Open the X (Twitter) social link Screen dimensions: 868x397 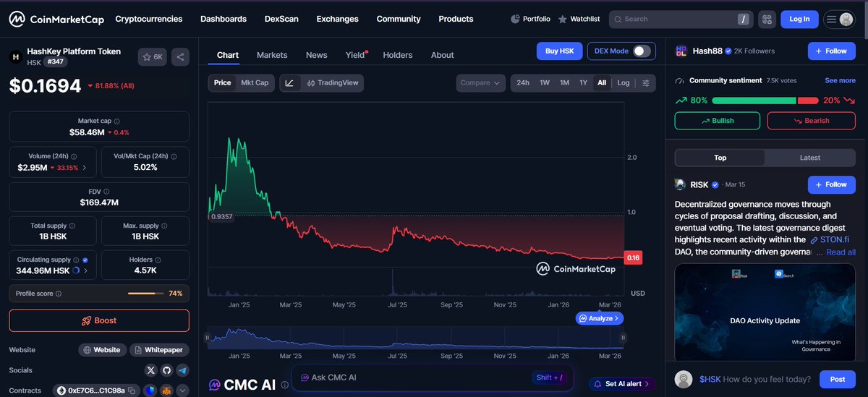click(150, 370)
